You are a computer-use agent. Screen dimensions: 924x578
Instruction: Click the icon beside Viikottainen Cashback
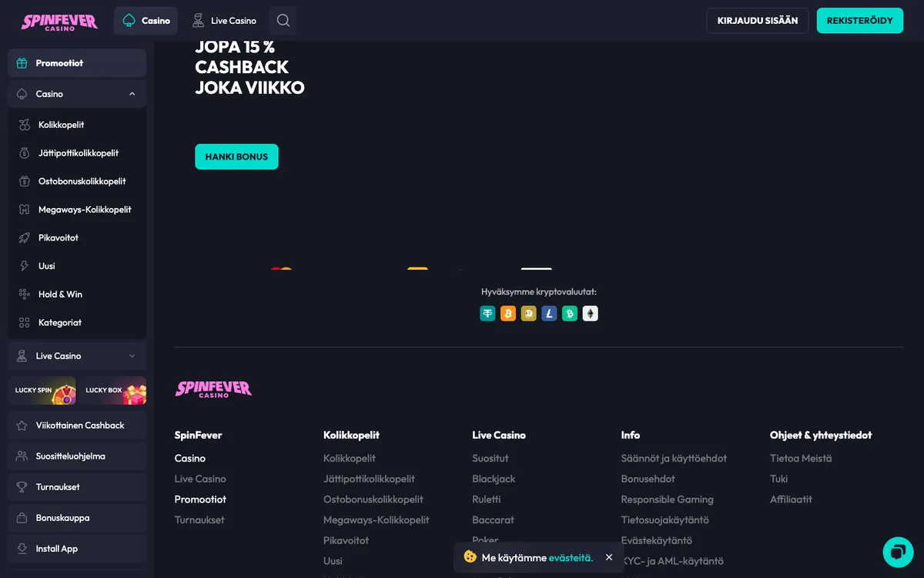click(22, 425)
